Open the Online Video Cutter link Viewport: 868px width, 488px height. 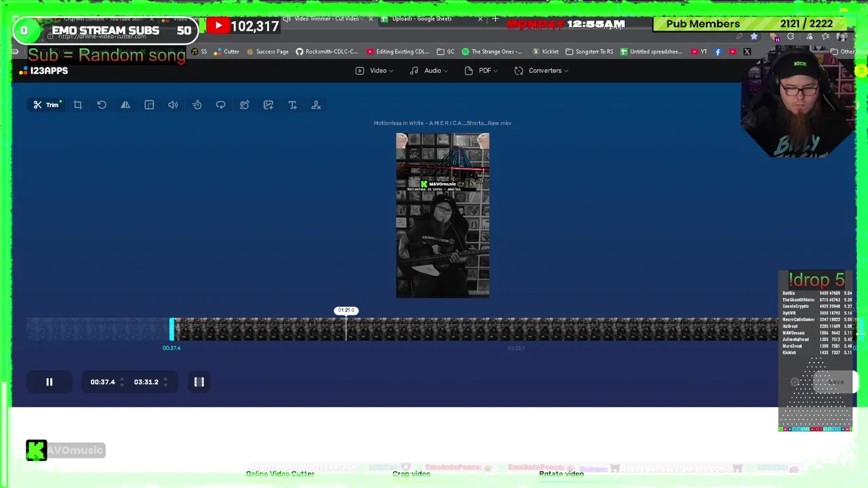point(280,474)
